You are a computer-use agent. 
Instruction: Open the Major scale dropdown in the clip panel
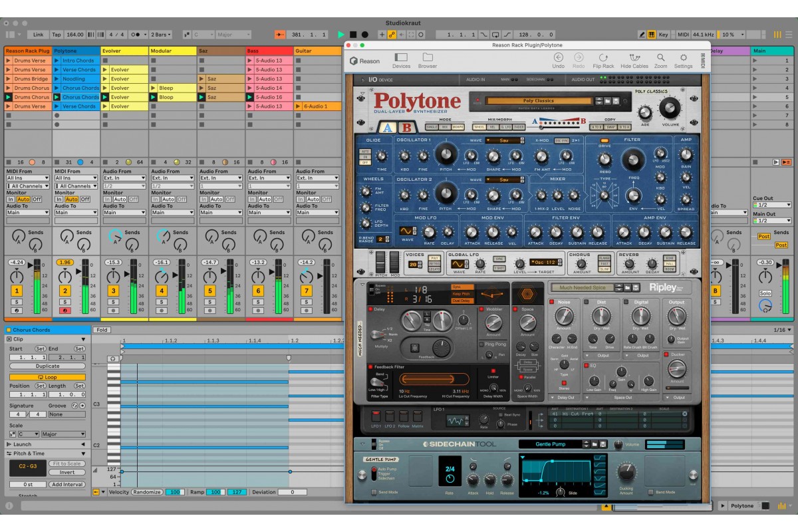coord(63,434)
